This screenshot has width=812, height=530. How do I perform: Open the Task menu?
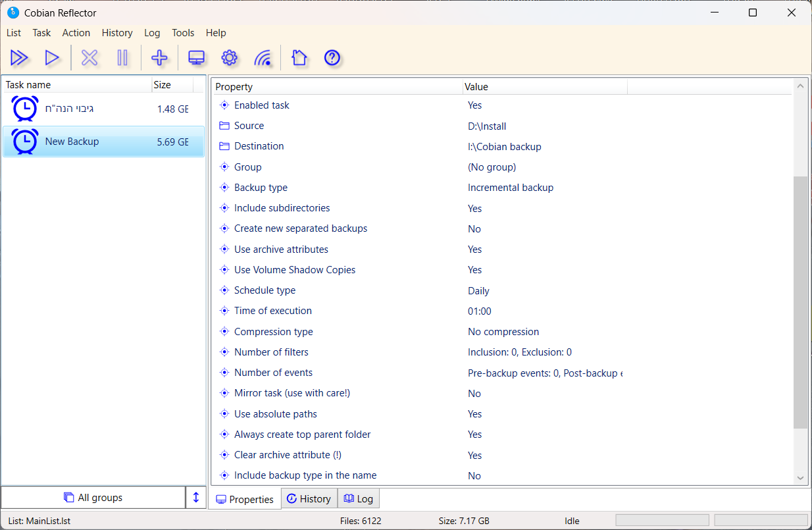tap(41, 33)
